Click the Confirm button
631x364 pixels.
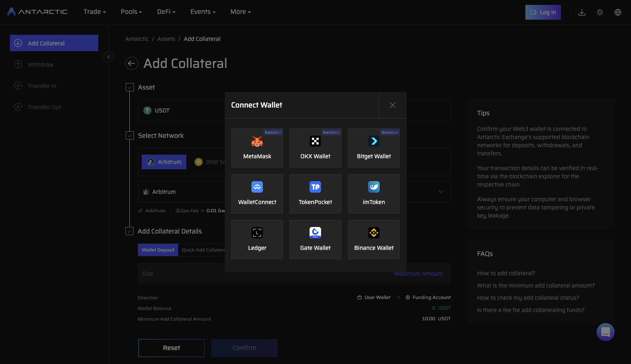(x=244, y=348)
